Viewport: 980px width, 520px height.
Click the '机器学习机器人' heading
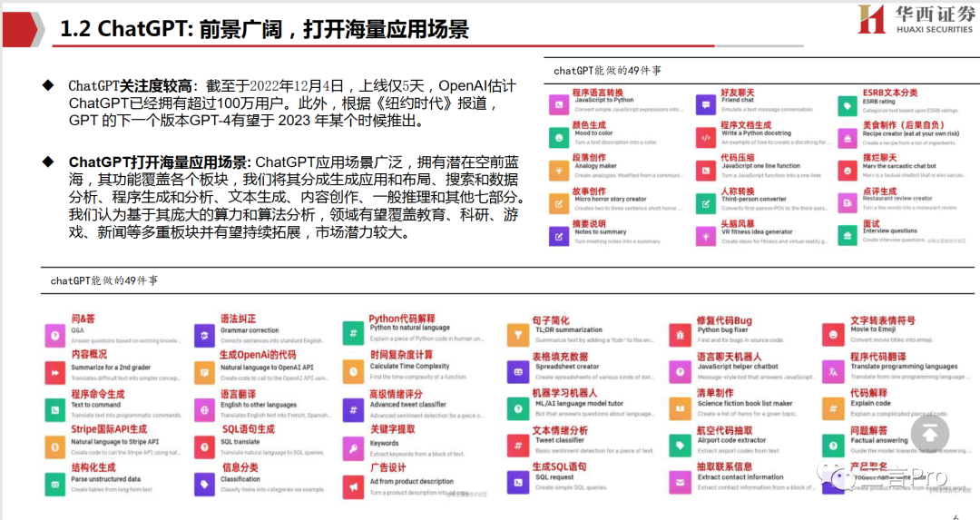point(564,393)
